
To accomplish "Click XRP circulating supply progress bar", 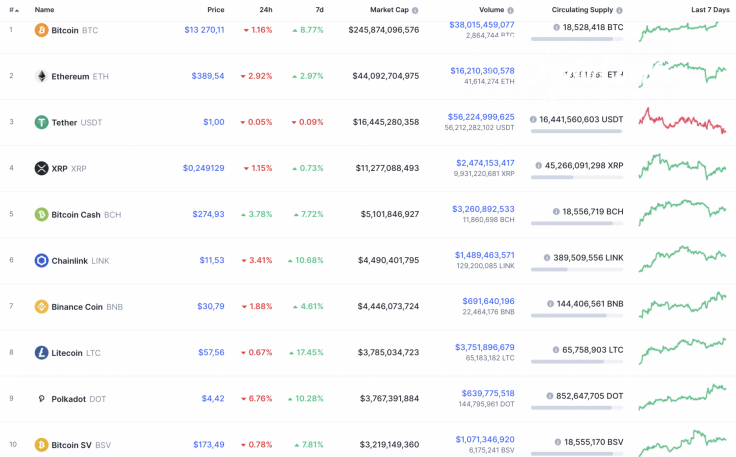I will pos(577,177).
